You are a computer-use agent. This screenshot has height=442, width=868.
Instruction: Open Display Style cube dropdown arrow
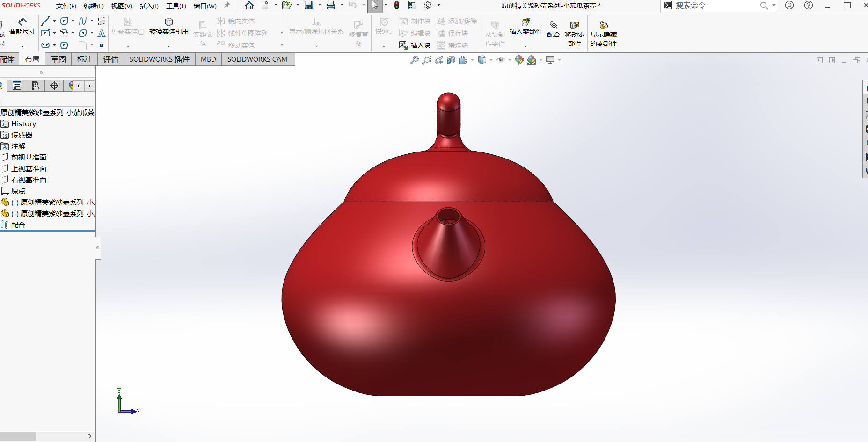point(491,60)
